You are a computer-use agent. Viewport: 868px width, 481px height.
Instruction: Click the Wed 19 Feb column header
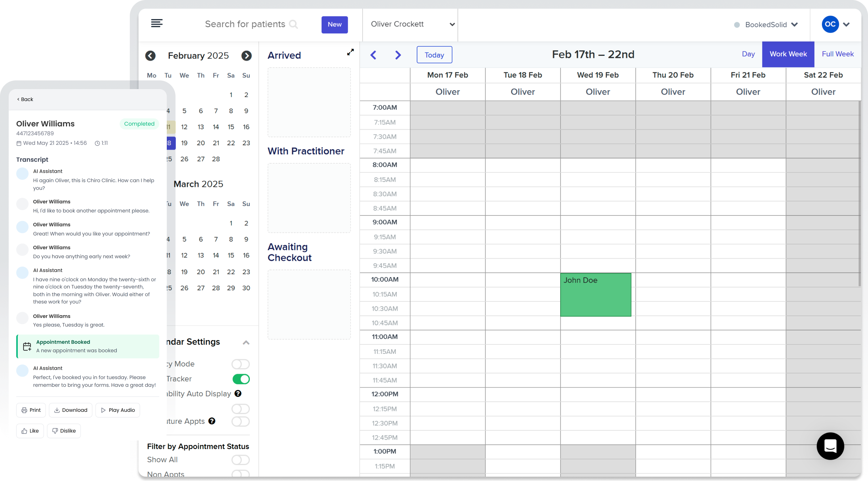pos(598,75)
